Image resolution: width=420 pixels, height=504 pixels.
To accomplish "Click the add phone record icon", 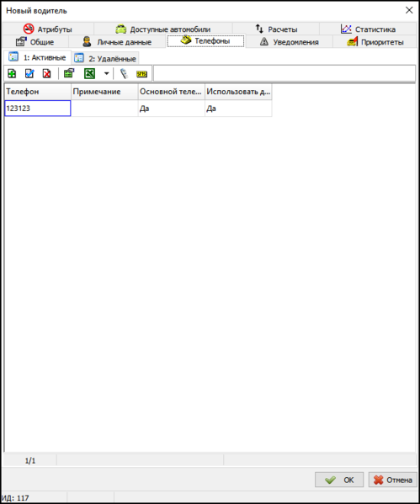I will pos(12,73).
